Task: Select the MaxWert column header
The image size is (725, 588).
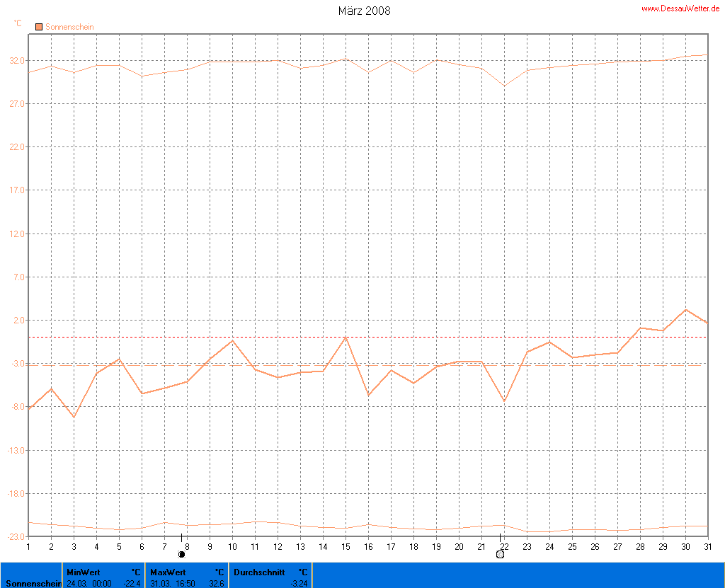Action: pyautogui.click(x=169, y=572)
